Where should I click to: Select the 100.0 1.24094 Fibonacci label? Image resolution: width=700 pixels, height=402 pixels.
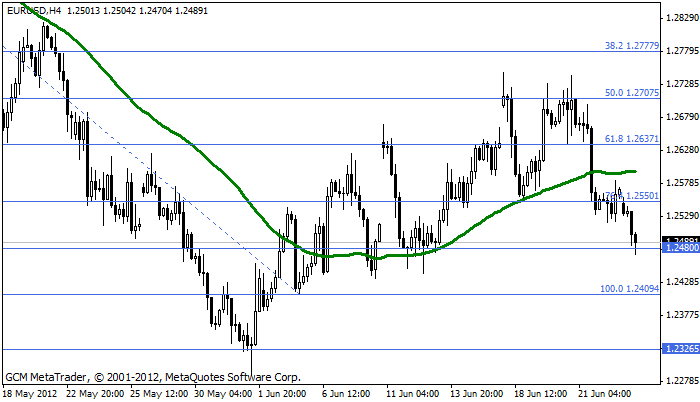click(629, 289)
